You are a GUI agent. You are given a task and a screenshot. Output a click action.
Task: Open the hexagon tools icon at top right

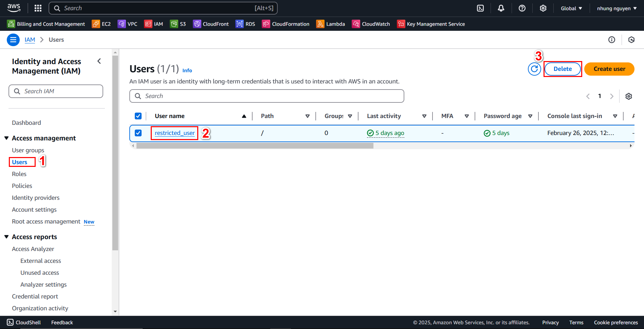click(x=631, y=40)
